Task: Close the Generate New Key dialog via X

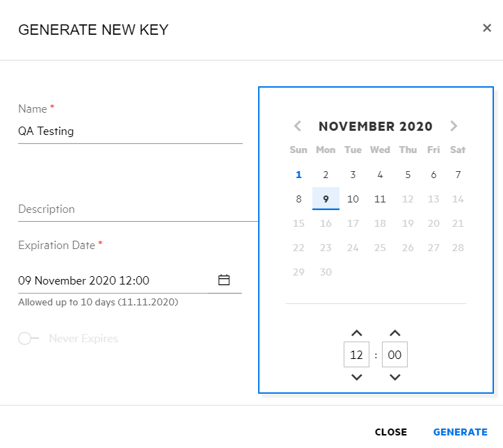Action: pos(487,28)
